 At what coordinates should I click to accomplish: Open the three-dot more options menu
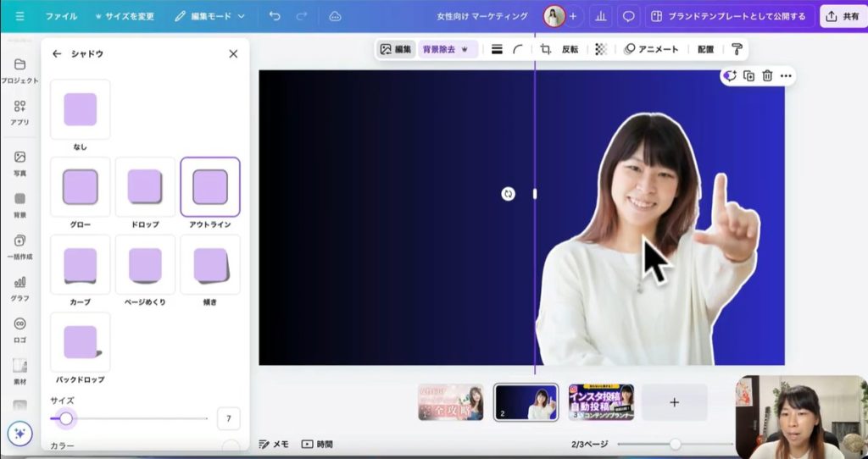[x=786, y=76]
